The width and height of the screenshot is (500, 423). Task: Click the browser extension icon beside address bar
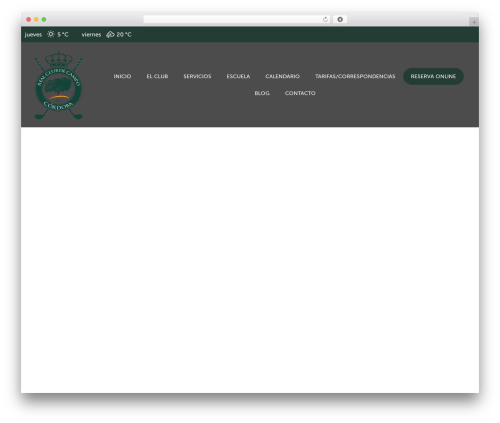(x=340, y=20)
